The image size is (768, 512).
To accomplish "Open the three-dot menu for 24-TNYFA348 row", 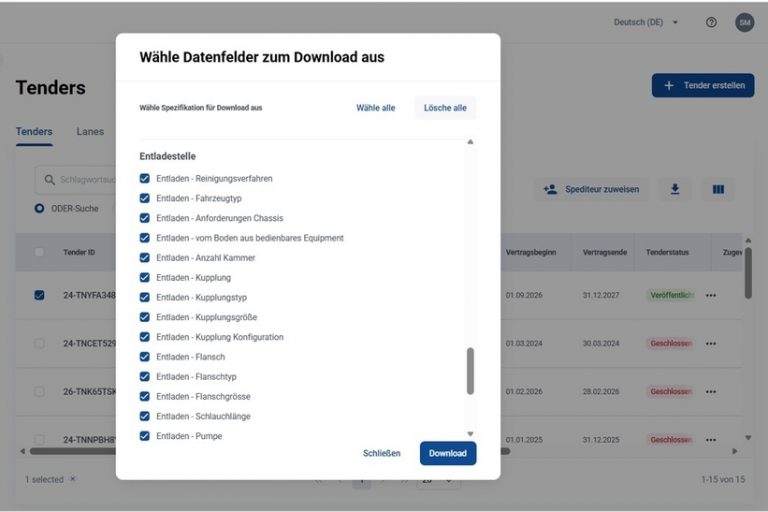I will (x=711, y=295).
